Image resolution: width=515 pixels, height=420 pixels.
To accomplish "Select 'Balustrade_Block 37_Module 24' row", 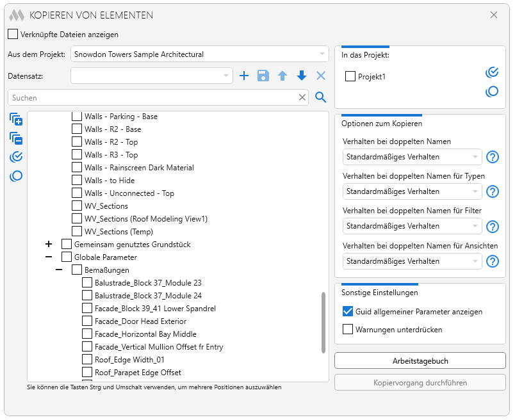I will [148, 296].
